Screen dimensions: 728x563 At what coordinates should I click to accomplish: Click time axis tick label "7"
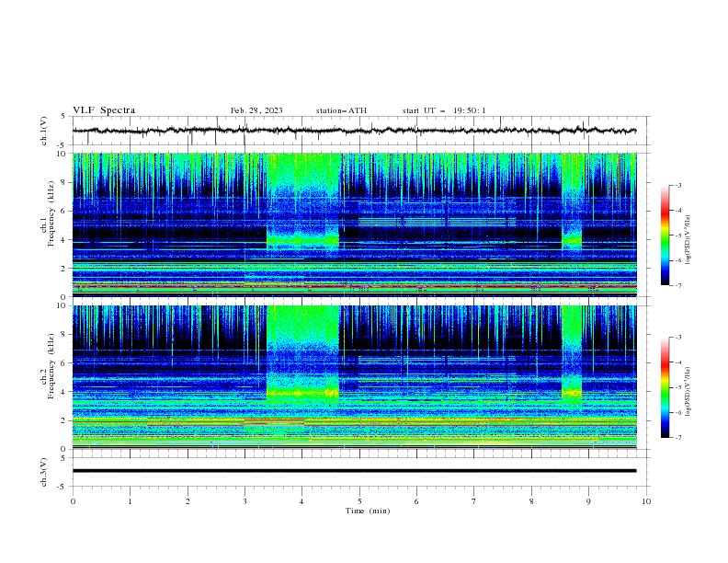[x=474, y=501]
